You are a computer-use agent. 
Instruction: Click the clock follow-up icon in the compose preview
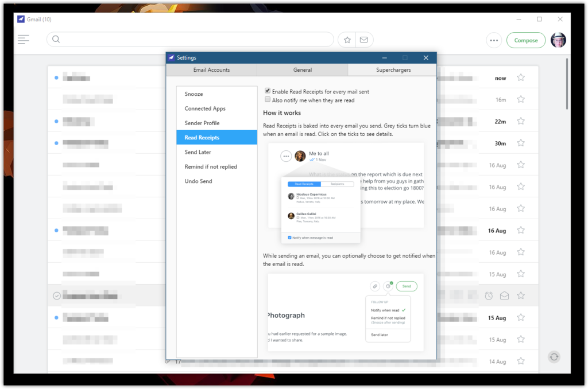tap(388, 286)
